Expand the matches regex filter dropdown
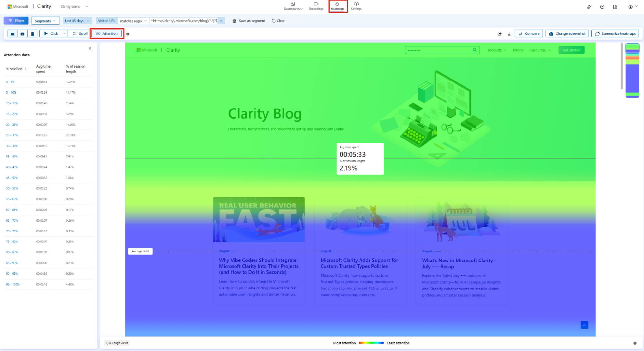Viewport: 644px width, 351px height. click(133, 21)
